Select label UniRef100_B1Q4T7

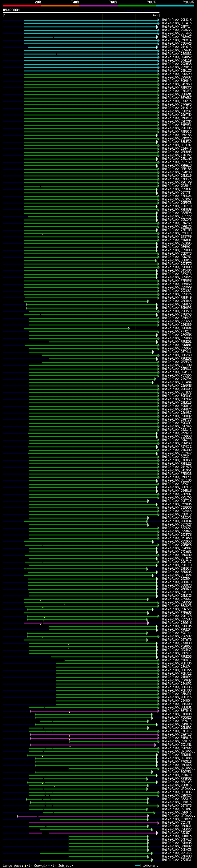[x=177, y=660]
